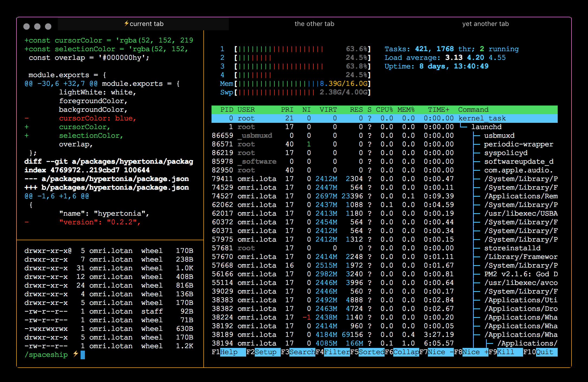Click the lightning bolt in spaceship prompt
588x382 pixels.
75,354
